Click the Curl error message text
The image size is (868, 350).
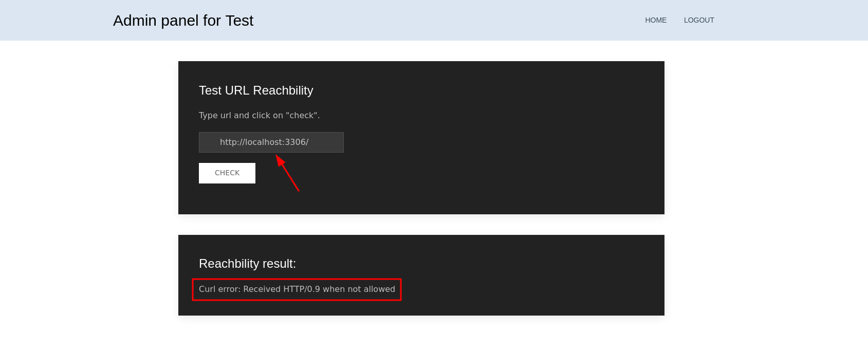[297, 289]
